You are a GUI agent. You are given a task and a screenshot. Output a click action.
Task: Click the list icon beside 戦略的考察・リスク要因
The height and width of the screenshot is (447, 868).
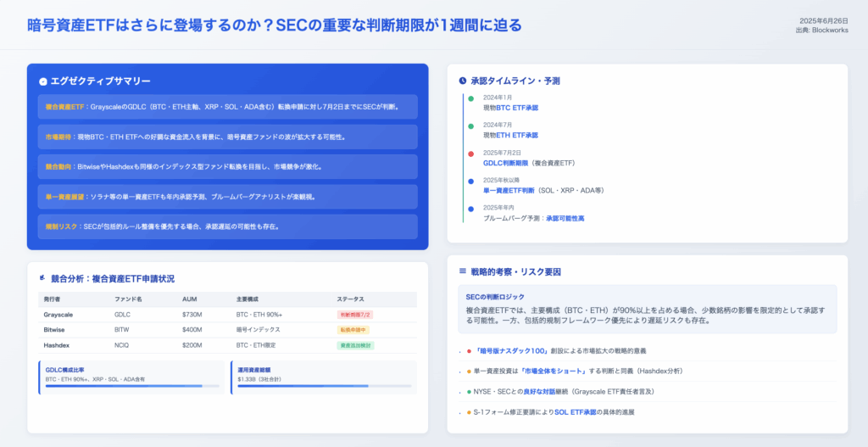[x=463, y=271]
